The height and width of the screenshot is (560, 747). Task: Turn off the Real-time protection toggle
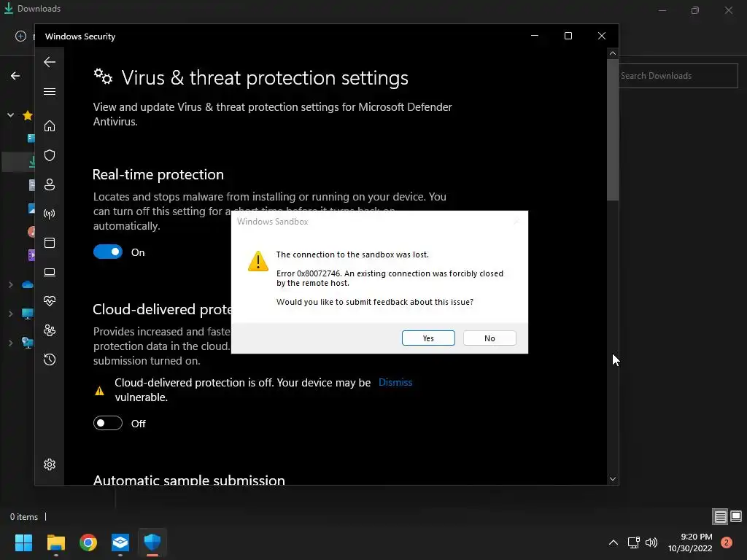[x=108, y=252]
